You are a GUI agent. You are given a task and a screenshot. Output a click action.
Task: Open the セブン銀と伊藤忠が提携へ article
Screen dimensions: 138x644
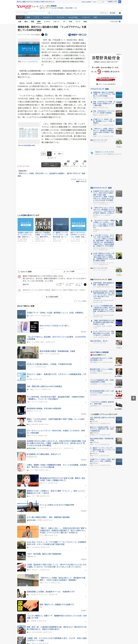click(48, 517)
